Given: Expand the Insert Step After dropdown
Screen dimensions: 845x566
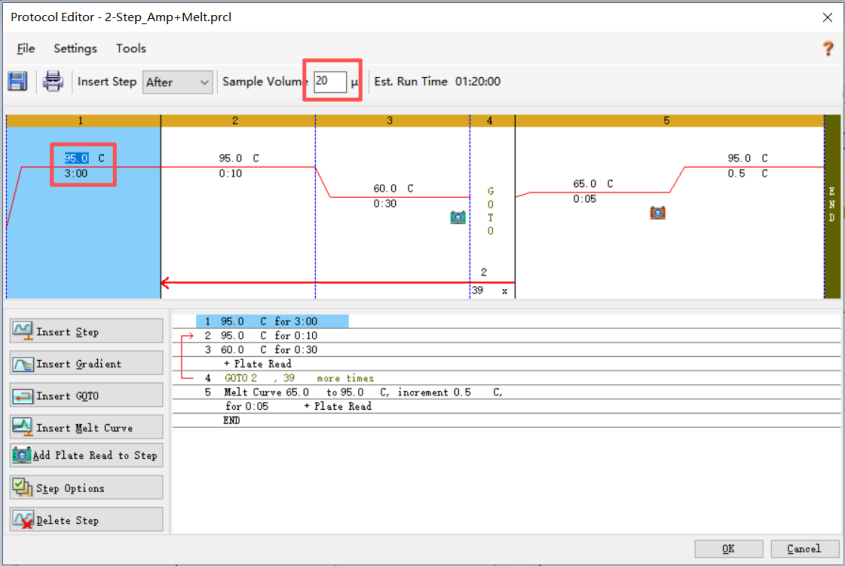Looking at the screenshot, I should [178, 82].
